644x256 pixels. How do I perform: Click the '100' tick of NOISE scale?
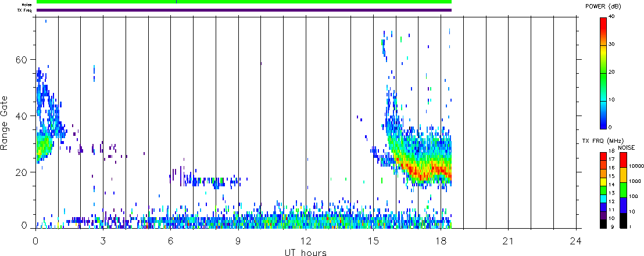point(634,198)
